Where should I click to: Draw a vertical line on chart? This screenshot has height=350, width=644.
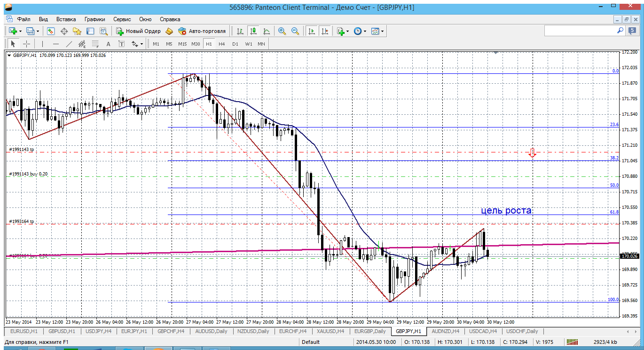(x=42, y=44)
